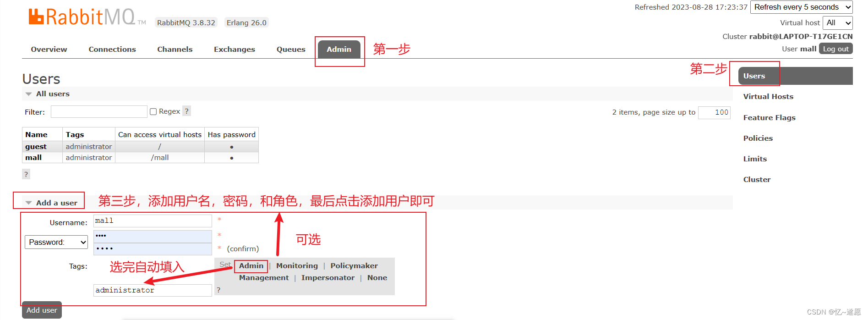This screenshot has width=868, height=320.
Task: Open Feature Flags in the sidebar
Action: (x=769, y=118)
